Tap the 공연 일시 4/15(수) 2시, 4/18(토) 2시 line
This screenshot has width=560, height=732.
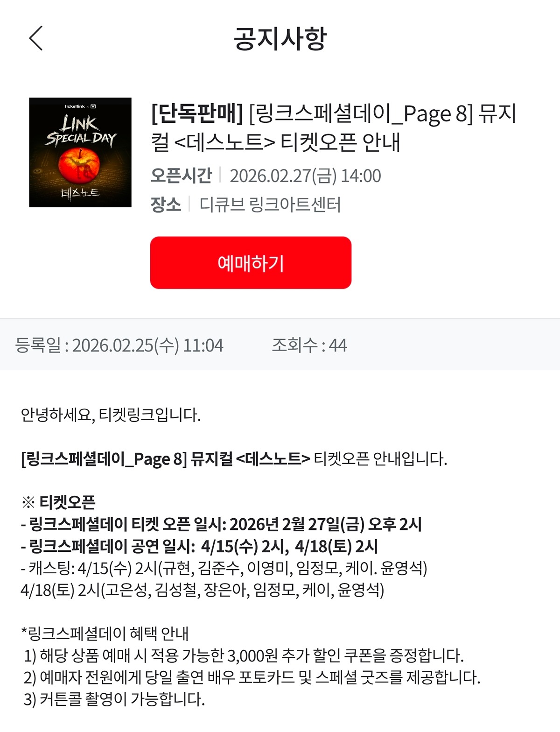click(199, 546)
